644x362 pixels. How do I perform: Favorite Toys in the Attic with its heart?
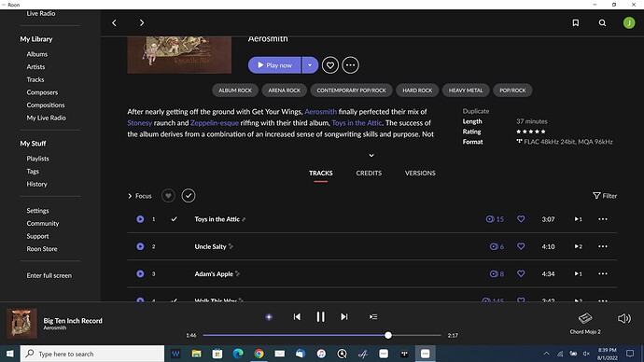click(521, 219)
